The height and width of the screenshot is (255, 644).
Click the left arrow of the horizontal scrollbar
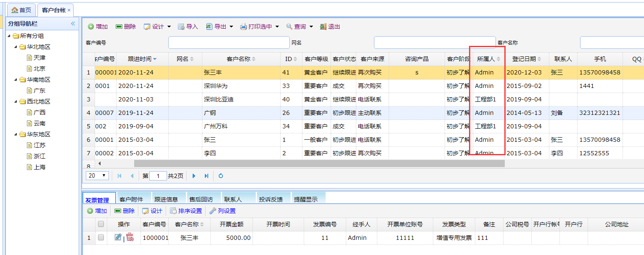(100, 163)
